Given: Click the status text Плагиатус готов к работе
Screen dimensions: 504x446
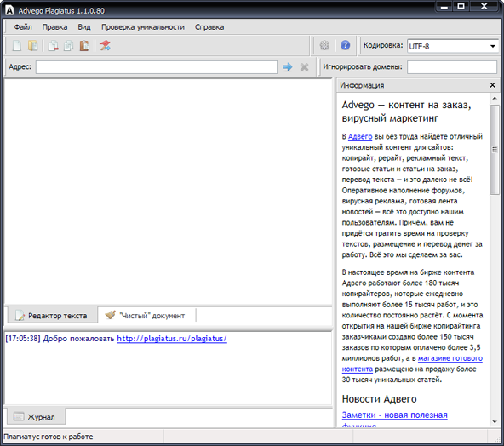Looking at the screenshot, I should [49, 437].
